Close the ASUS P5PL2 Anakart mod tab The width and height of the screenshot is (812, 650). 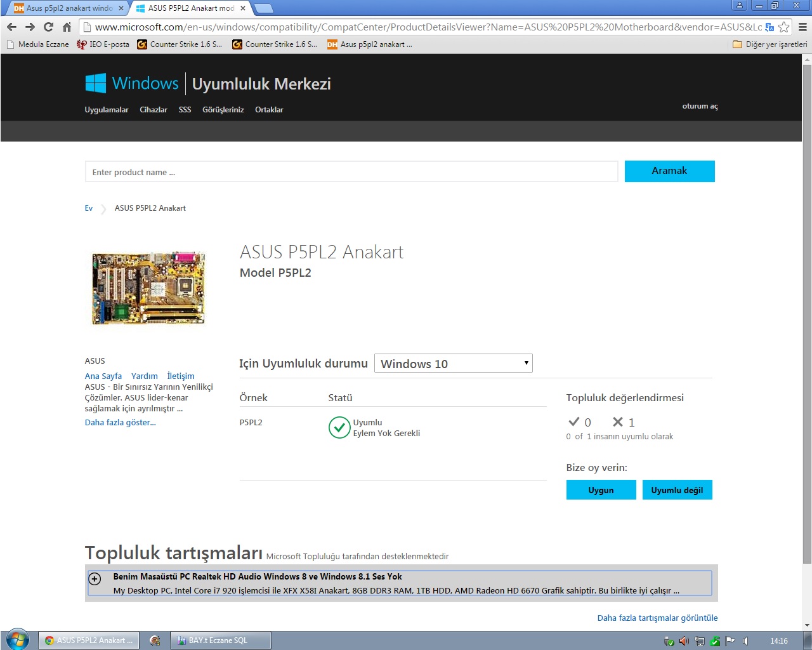(x=243, y=8)
